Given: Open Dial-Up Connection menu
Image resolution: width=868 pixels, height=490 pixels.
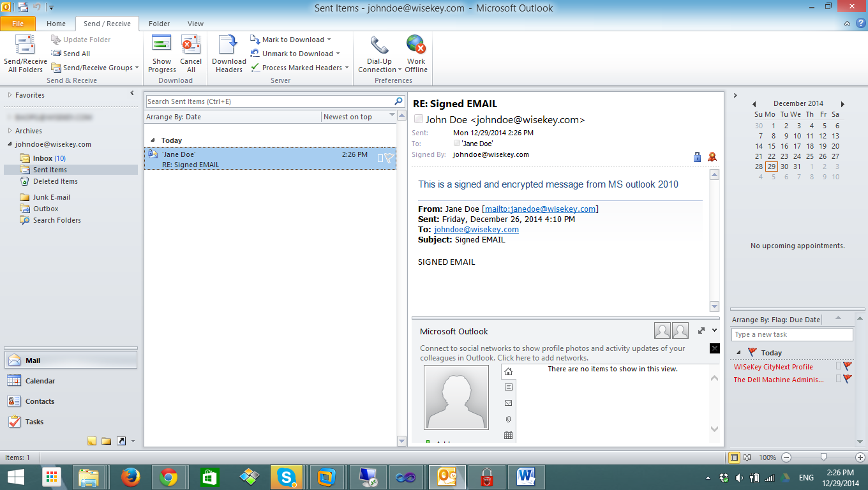Looking at the screenshot, I should [x=380, y=54].
